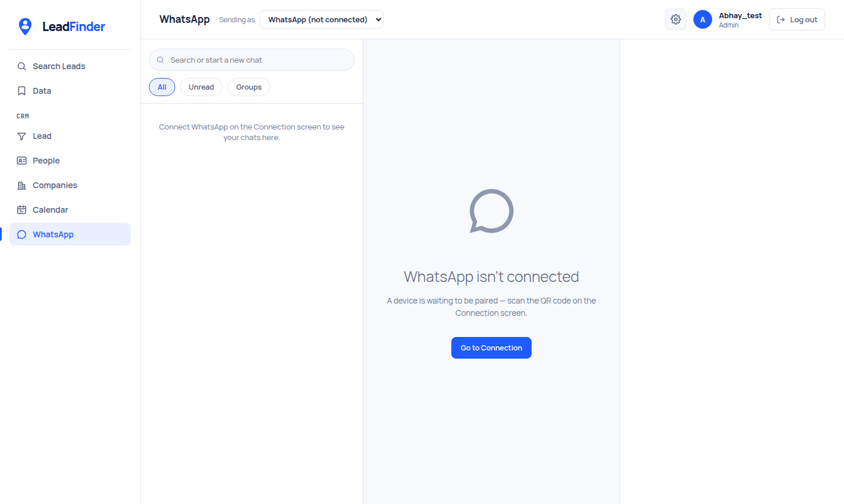The image size is (844, 504).
Task: Open the Companies page
Action: click(70, 185)
